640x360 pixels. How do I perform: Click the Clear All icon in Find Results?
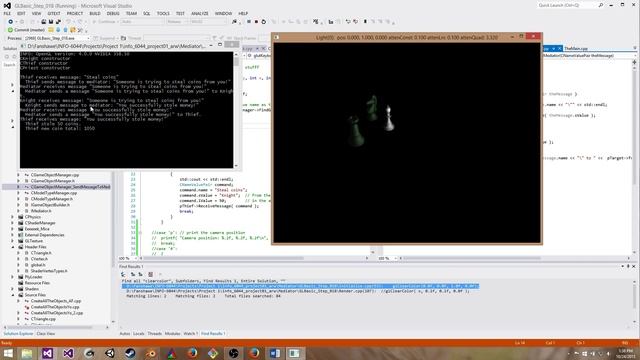pyautogui.click(x=151, y=274)
